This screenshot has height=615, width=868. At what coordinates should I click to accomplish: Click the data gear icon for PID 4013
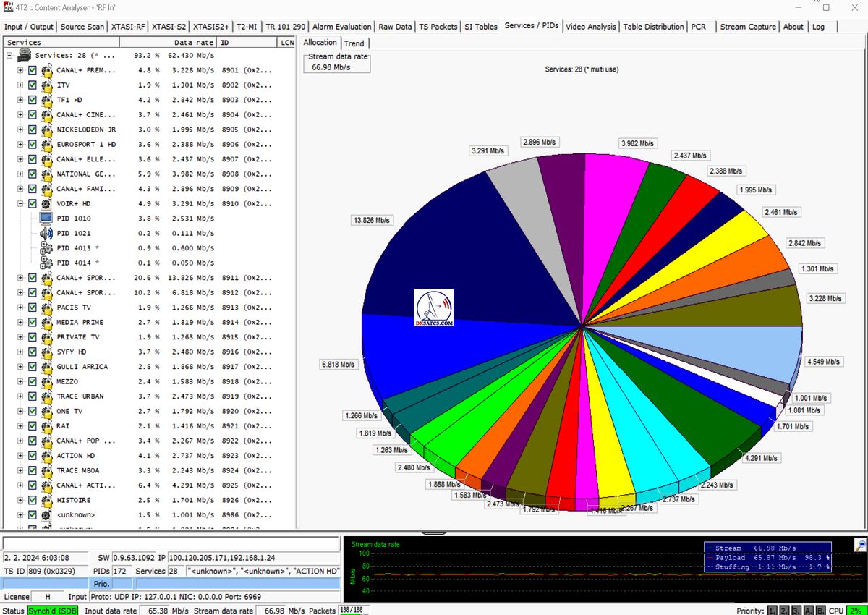[x=46, y=248]
